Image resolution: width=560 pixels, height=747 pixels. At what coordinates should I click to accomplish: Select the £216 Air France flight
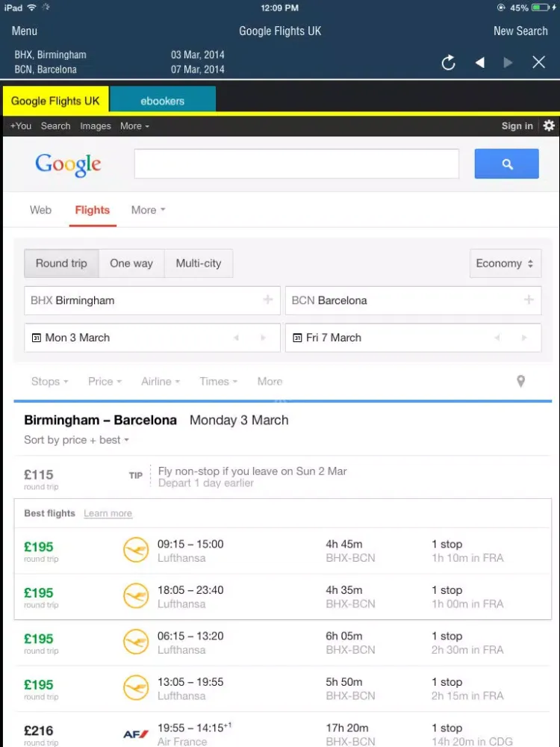point(283,730)
